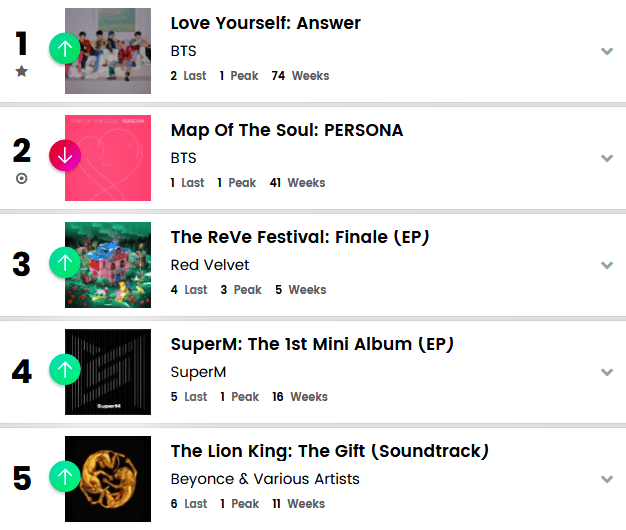626x530 pixels.
Task: Expand The ReVe Festival: Finale entry chevron
Action: [606, 265]
